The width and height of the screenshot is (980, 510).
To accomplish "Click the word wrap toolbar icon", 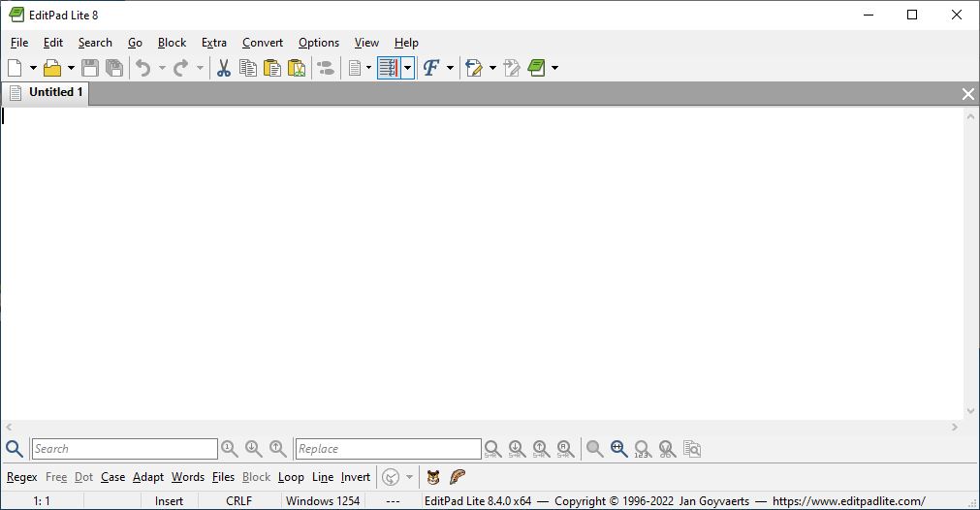I will [x=389, y=68].
